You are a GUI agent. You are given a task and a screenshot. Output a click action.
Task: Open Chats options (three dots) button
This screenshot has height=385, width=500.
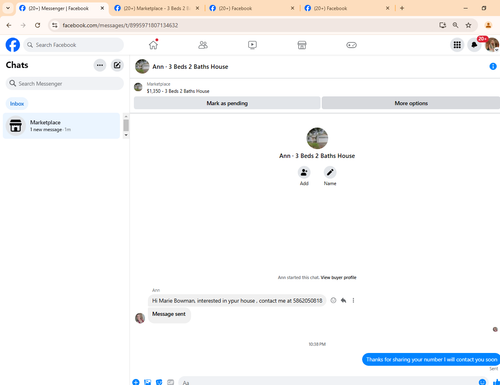pos(100,65)
